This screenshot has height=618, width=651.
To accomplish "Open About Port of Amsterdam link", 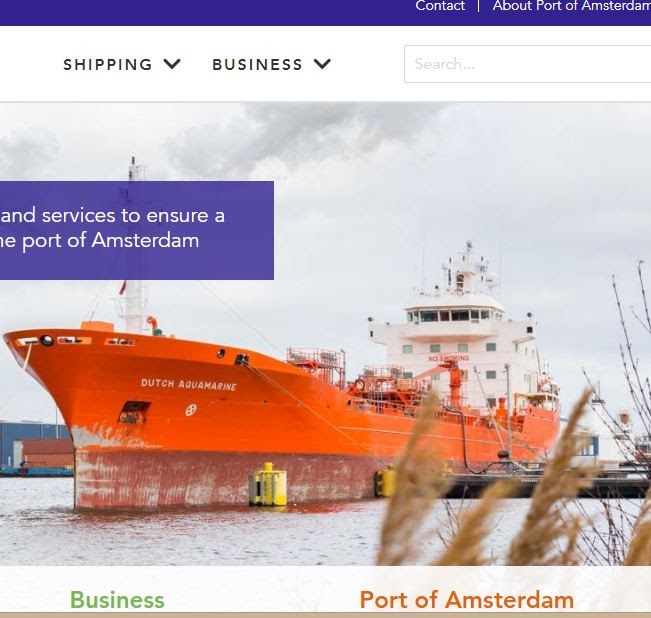I will click(x=572, y=6).
